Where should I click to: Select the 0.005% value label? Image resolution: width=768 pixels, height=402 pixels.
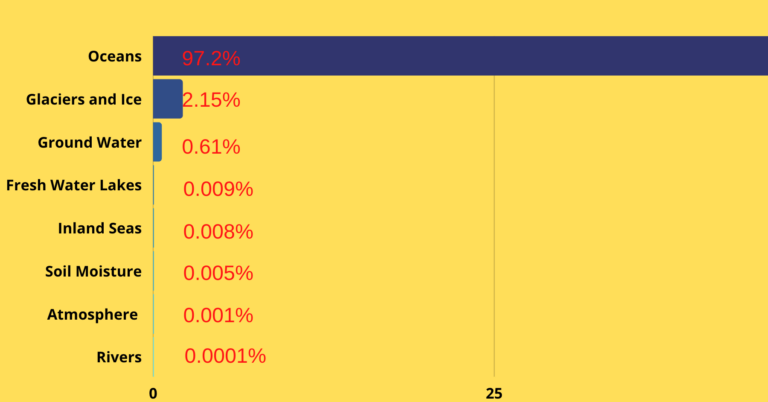(x=218, y=274)
